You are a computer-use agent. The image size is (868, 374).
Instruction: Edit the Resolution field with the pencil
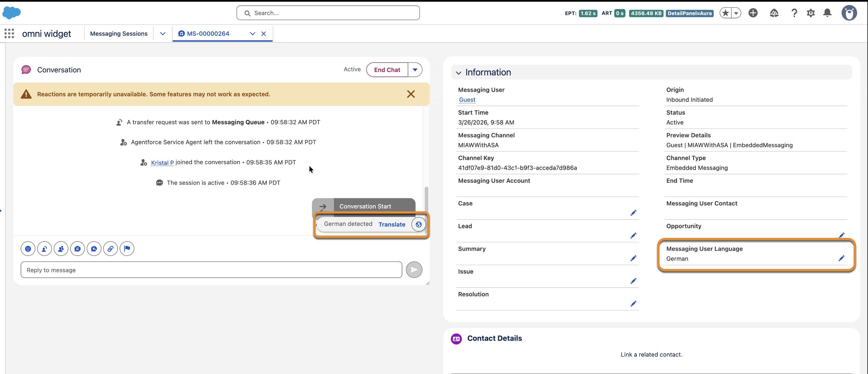[634, 304]
